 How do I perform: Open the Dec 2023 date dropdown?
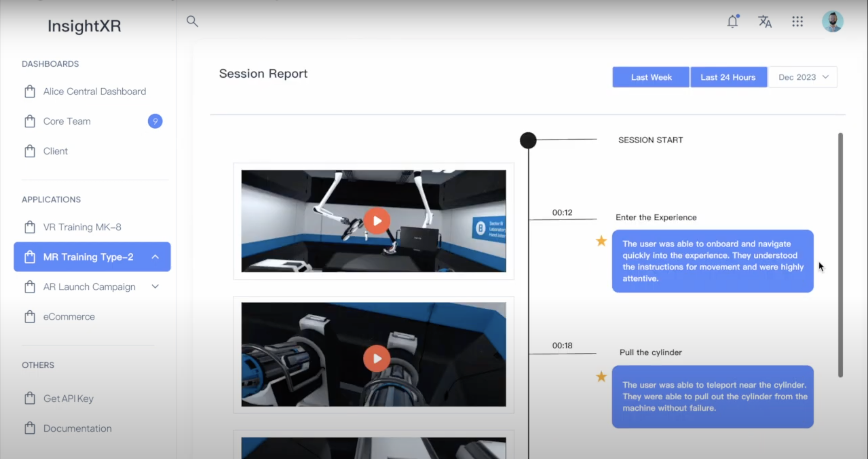click(x=803, y=77)
